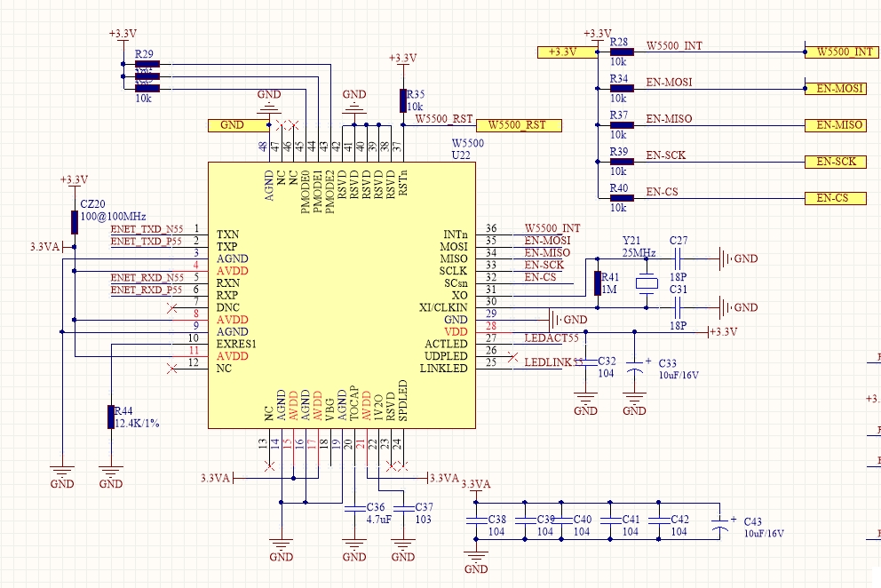Click the W5500 part name above U22
Viewport: 881px width, 588px height.
468,143
